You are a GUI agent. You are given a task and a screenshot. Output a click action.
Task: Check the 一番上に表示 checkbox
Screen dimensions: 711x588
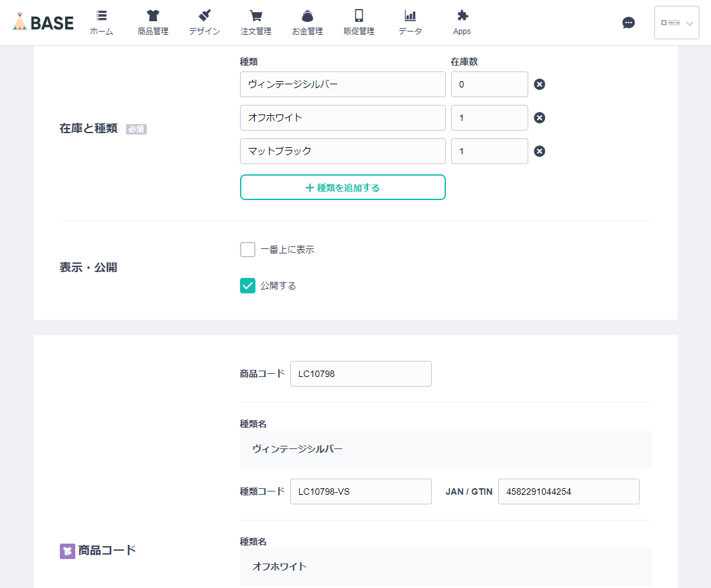[x=248, y=249]
